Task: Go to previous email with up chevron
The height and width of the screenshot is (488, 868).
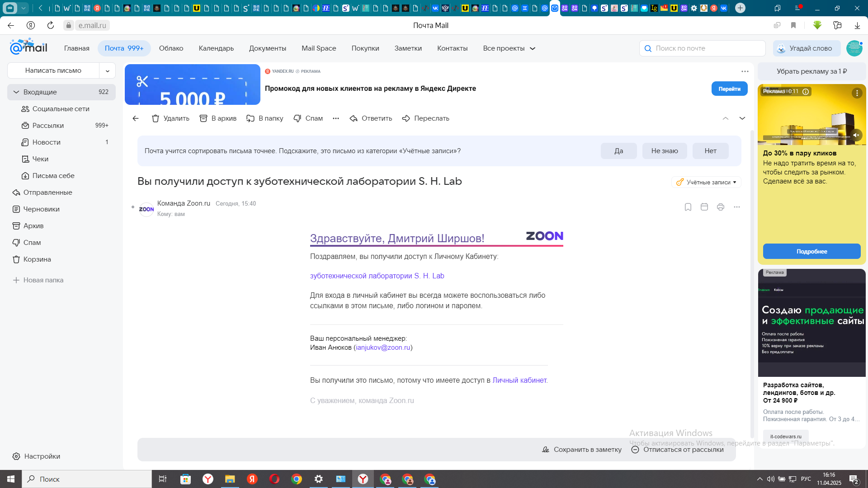Action: 726,118
